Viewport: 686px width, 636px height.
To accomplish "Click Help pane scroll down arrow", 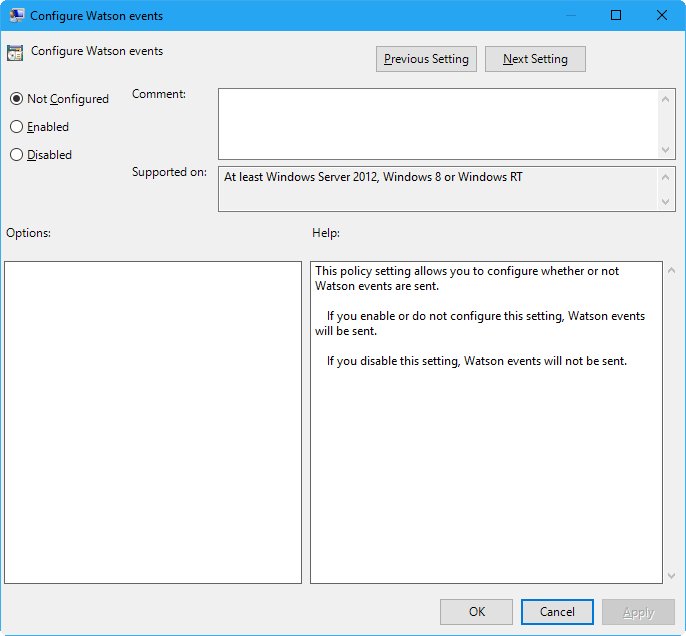I will coord(672,576).
